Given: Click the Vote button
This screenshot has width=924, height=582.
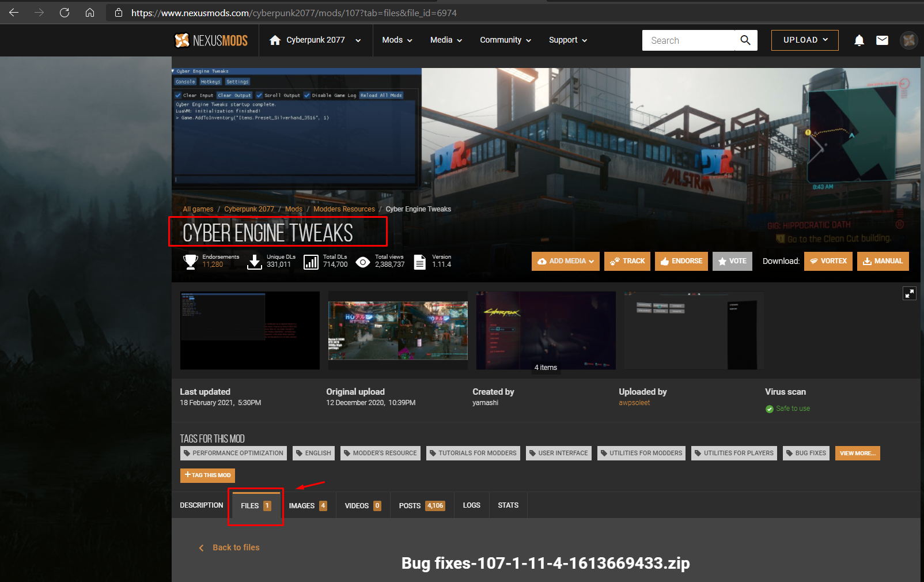Looking at the screenshot, I should pyautogui.click(x=733, y=261).
